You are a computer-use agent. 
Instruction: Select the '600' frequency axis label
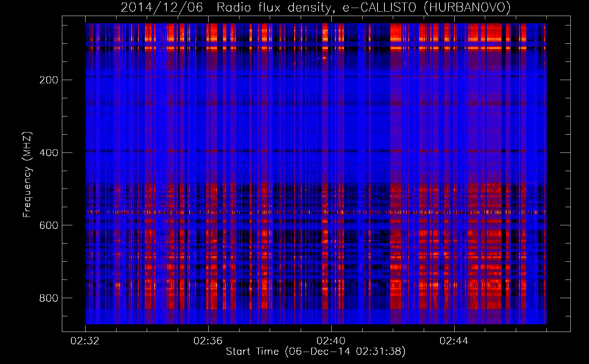(49, 226)
